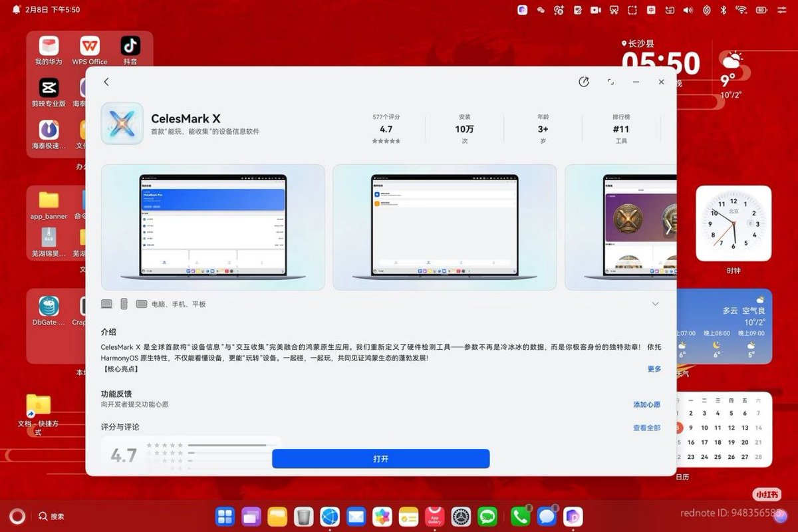Click the WeChat icon in status bar
Image resolution: width=798 pixels, height=532 pixels.
coord(541,10)
